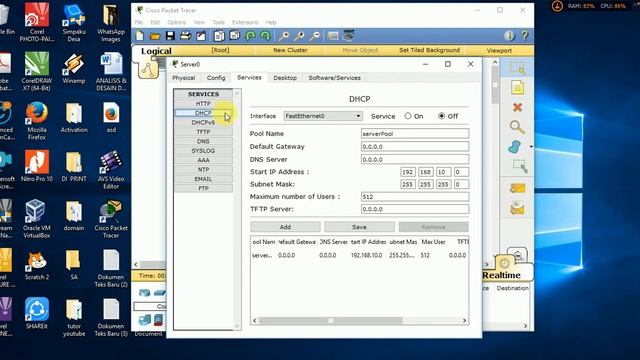Screen dimensions: 640x360
Task: Set DHCP Service to Off
Action: [441, 116]
